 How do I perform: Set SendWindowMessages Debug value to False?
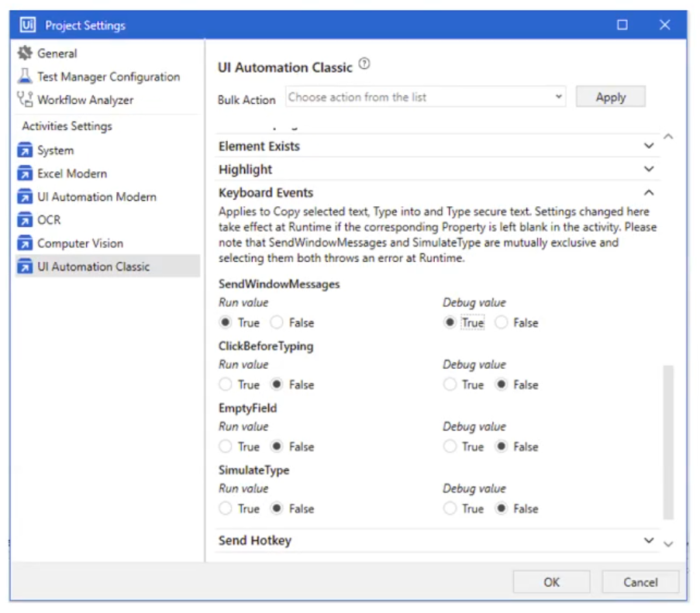[x=501, y=322]
